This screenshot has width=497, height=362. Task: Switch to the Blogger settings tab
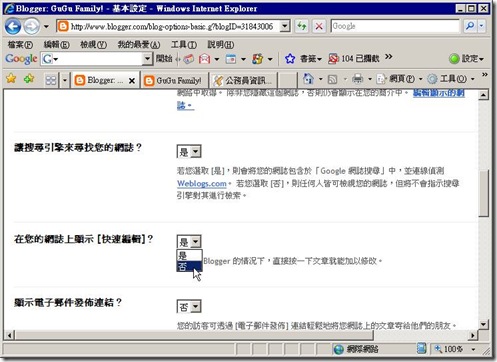pos(100,80)
